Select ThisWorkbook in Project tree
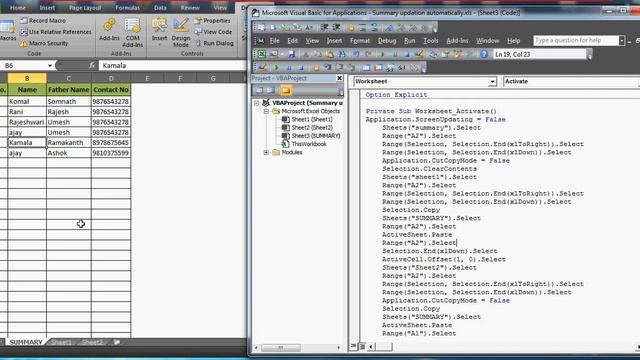Viewport: 640px width, 360px height. coord(304,144)
